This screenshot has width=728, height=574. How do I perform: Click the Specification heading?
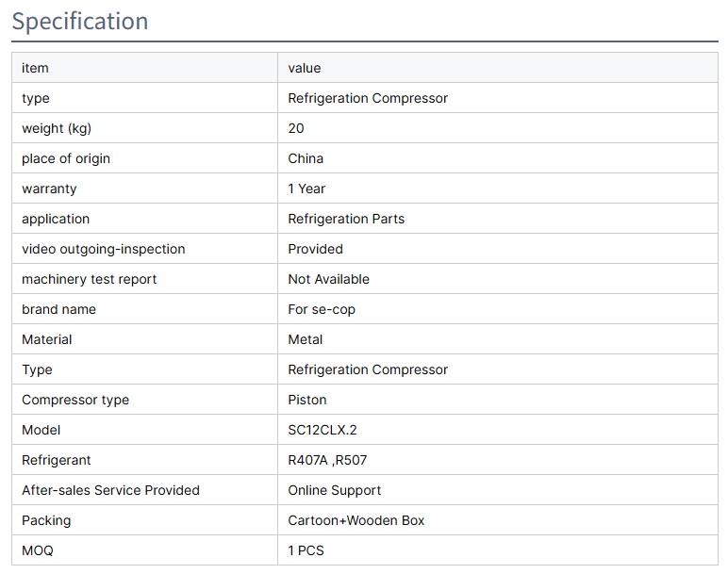pos(80,21)
